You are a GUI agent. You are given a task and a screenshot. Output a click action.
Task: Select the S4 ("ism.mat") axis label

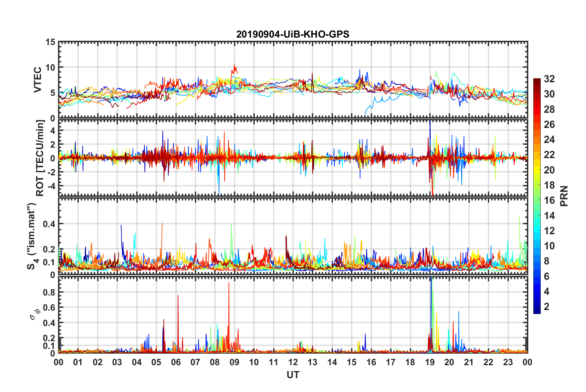coord(32,236)
